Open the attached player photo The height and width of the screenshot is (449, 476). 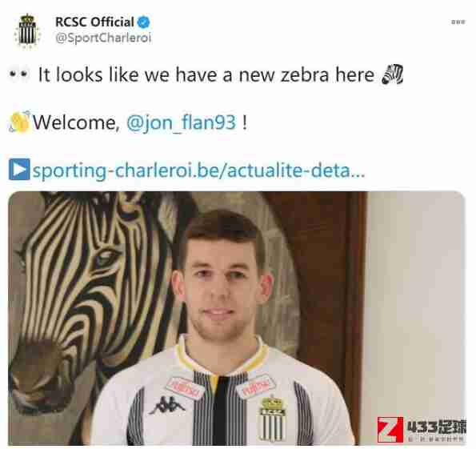(237, 318)
